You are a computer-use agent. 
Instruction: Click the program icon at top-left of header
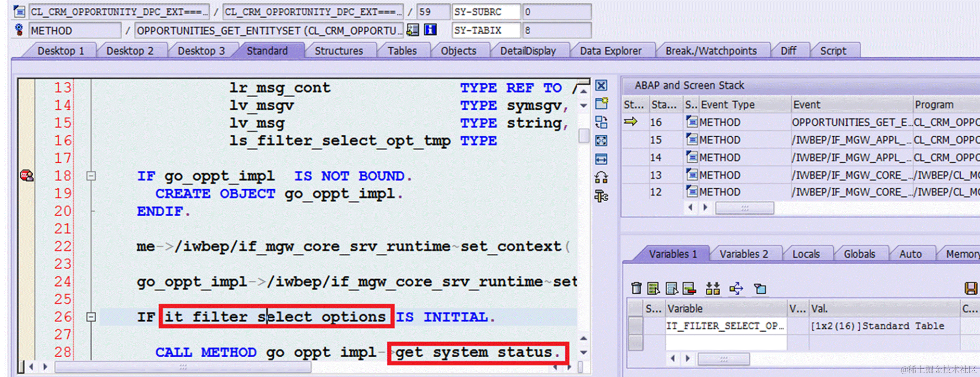tap(19, 11)
